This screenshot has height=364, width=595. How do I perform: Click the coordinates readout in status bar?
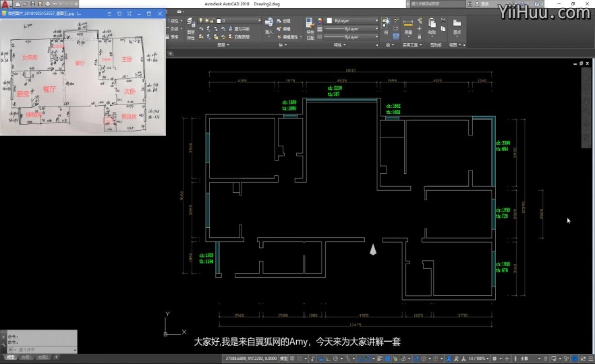[251, 359]
